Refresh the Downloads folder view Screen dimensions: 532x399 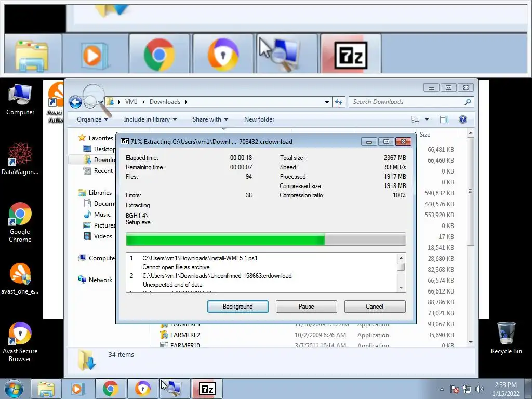tap(339, 102)
